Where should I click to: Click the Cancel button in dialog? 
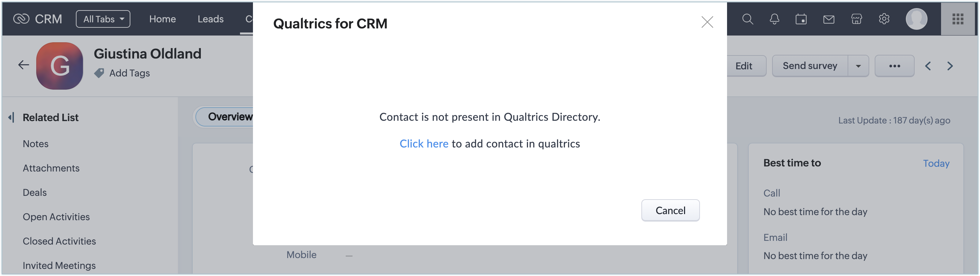pos(670,210)
